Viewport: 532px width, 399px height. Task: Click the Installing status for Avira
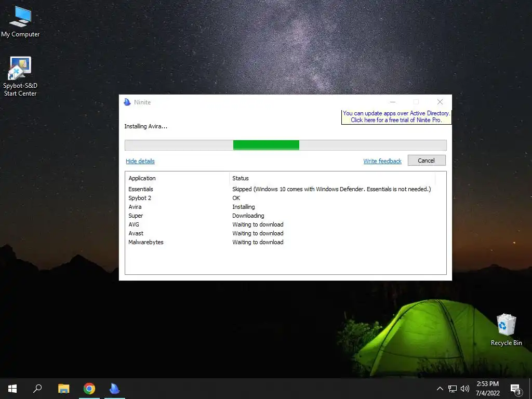pyautogui.click(x=244, y=207)
